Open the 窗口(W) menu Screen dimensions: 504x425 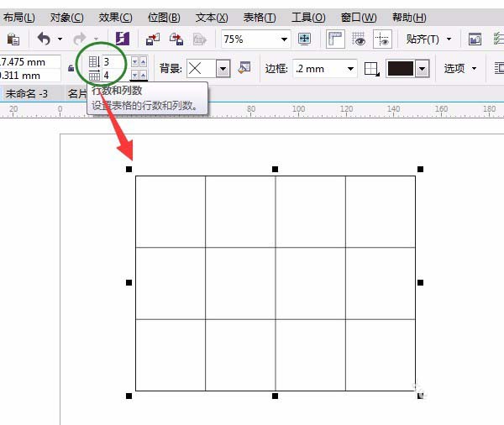tap(359, 18)
